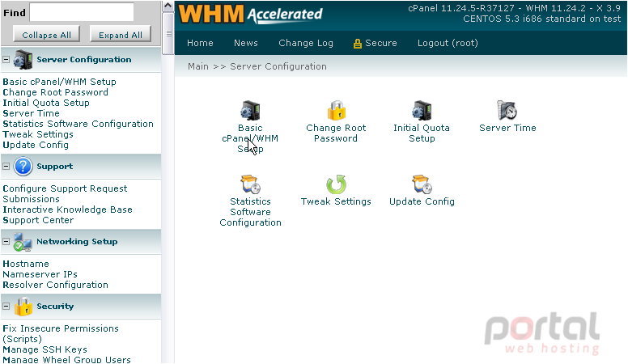Click Logout (root) in the top bar
The height and width of the screenshot is (364, 628).
click(x=448, y=43)
